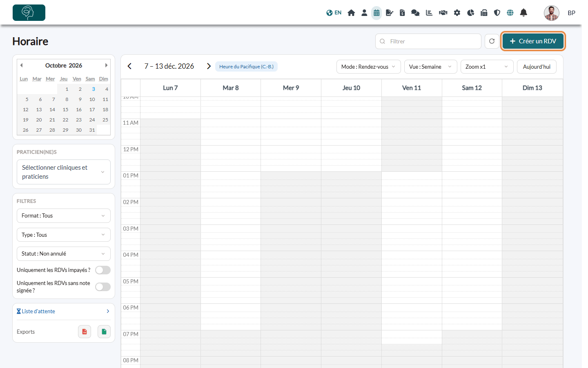Open the 'Vue : Semaine' dropdown
The height and width of the screenshot is (368, 588).
(431, 67)
